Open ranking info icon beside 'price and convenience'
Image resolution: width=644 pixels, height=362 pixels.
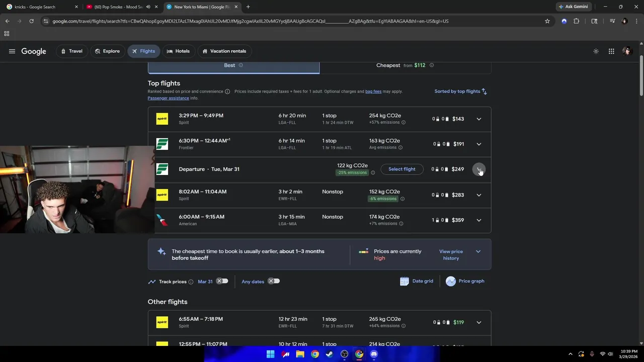[227, 92]
